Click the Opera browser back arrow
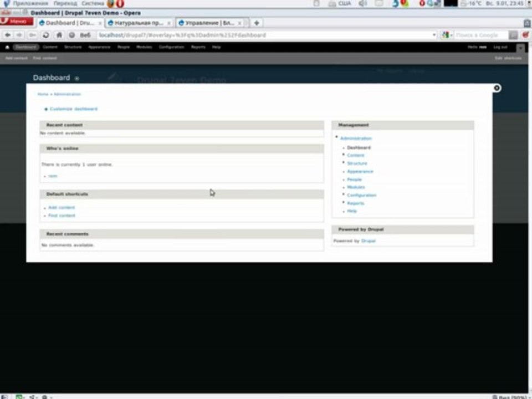 pyautogui.click(x=7, y=35)
